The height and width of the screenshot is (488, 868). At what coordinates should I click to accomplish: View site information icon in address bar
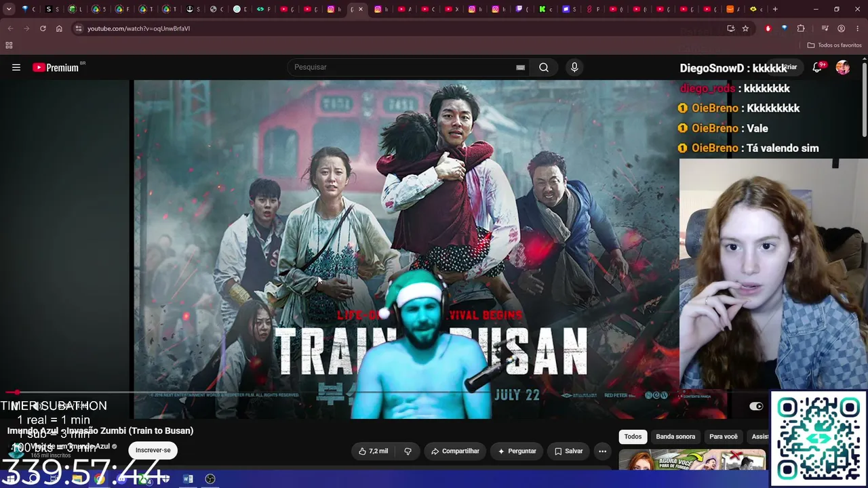click(79, 28)
